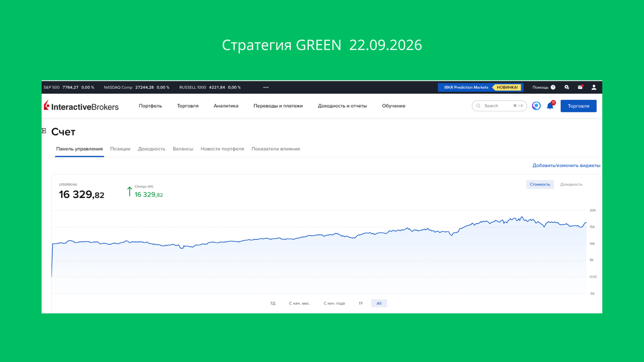Click the notifications bell icon
This screenshot has height=362, width=644.
pyautogui.click(x=550, y=105)
